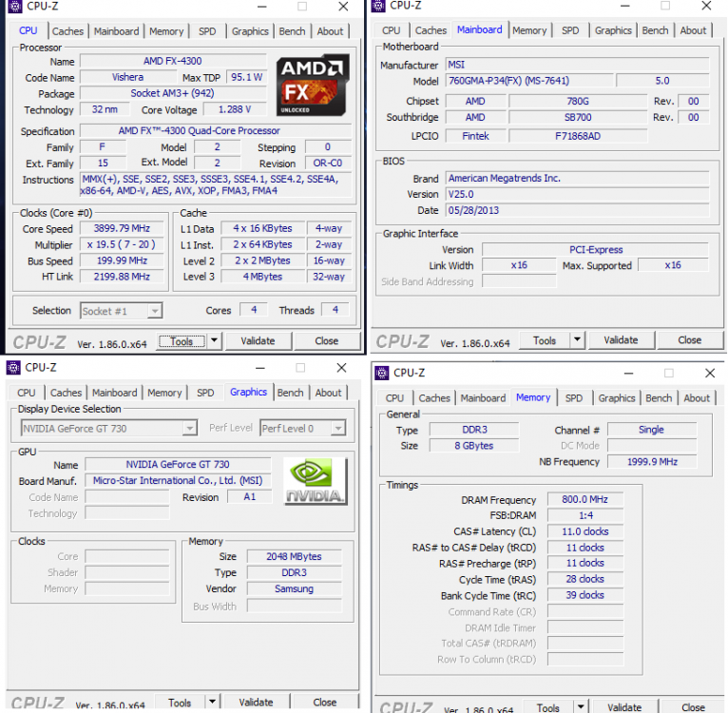This screenshot has height=713, width=728.
Task: Expand the Perf Level 0 dropdown
Action: (338, 428)
